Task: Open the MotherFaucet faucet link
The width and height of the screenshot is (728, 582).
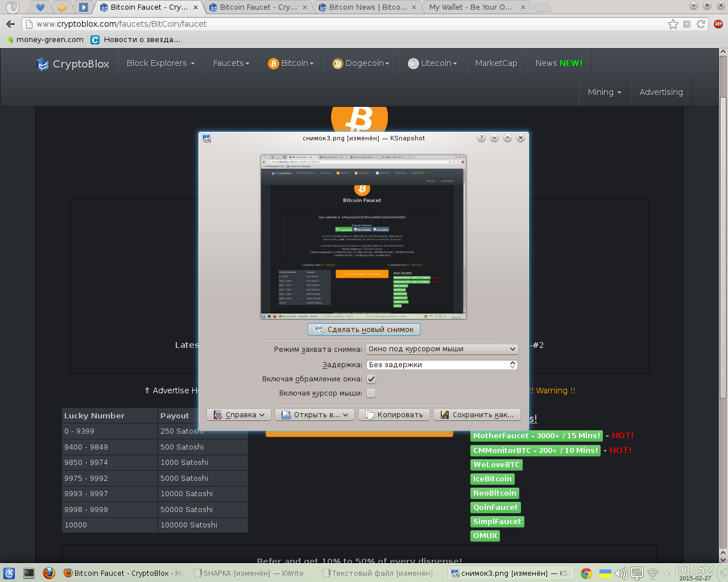Action: [x=536, y=436]
